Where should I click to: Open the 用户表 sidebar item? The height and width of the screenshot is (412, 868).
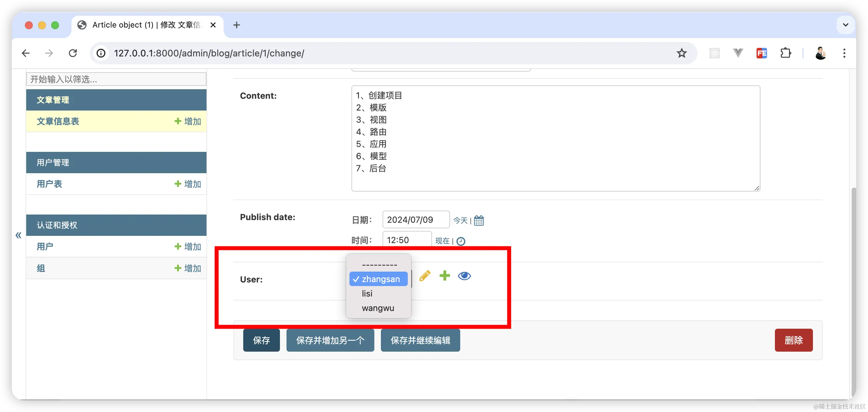coord(49,184)
